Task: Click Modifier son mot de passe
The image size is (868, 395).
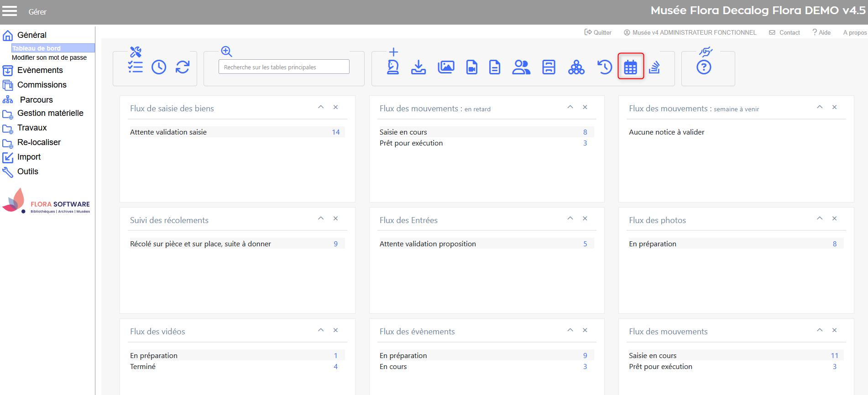Action: point(49,57)
